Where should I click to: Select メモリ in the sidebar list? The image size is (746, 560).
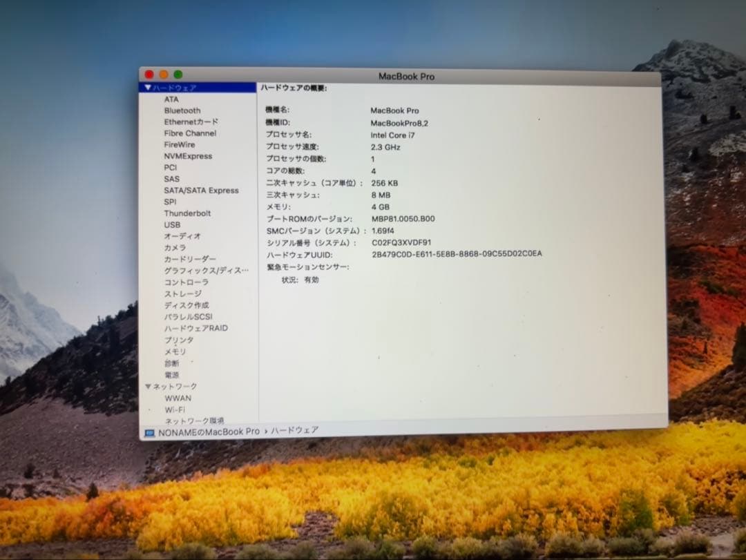point(175,351)
